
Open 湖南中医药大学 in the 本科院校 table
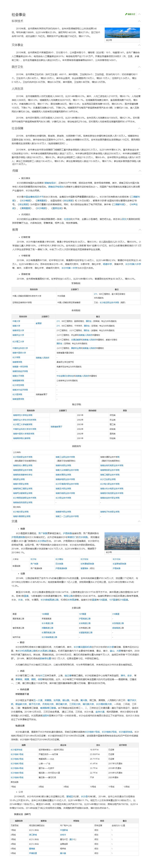[x=19, y=353]
